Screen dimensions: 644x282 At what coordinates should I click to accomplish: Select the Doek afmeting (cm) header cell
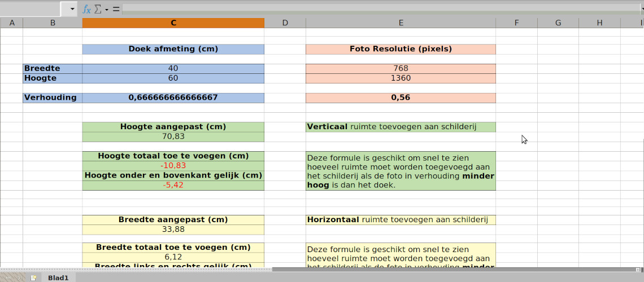(173, 49)
